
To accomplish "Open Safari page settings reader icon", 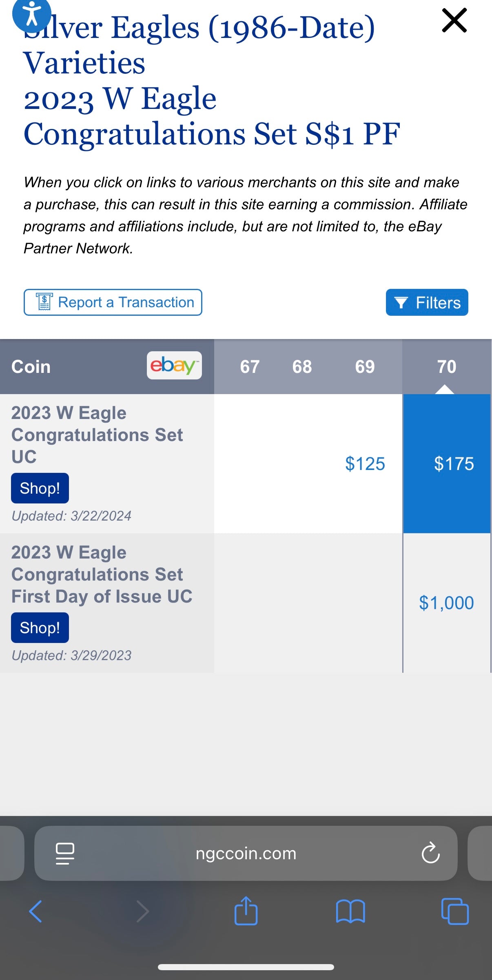I will [x=65, y=854].
